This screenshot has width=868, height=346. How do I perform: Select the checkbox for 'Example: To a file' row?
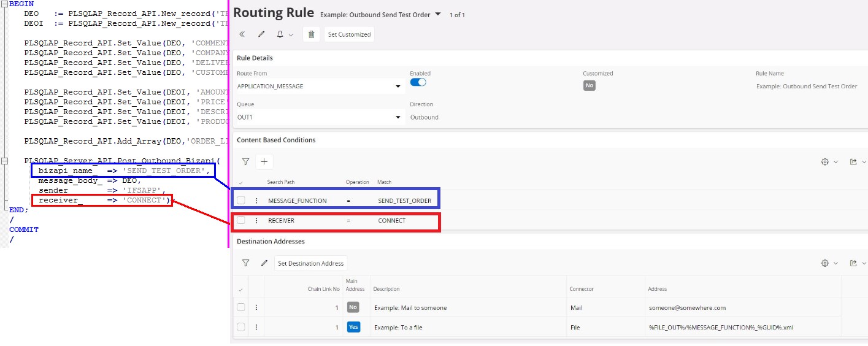pos(241,328)
